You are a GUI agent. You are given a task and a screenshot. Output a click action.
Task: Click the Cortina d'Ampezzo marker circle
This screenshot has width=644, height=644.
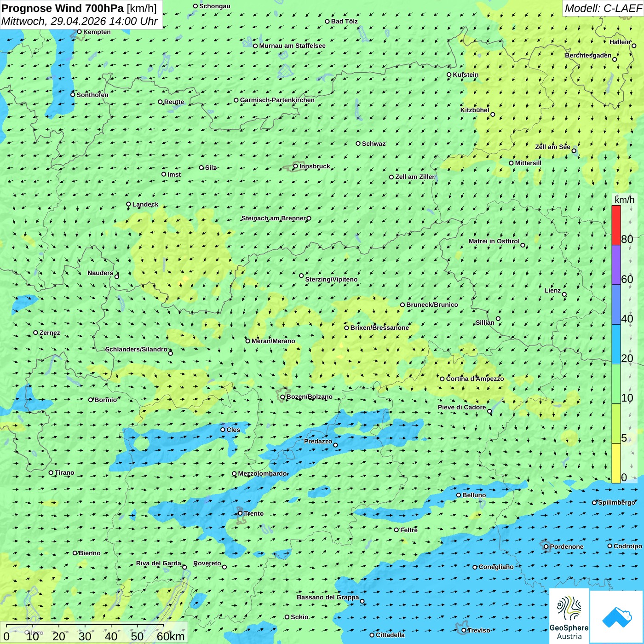(442, 379)
